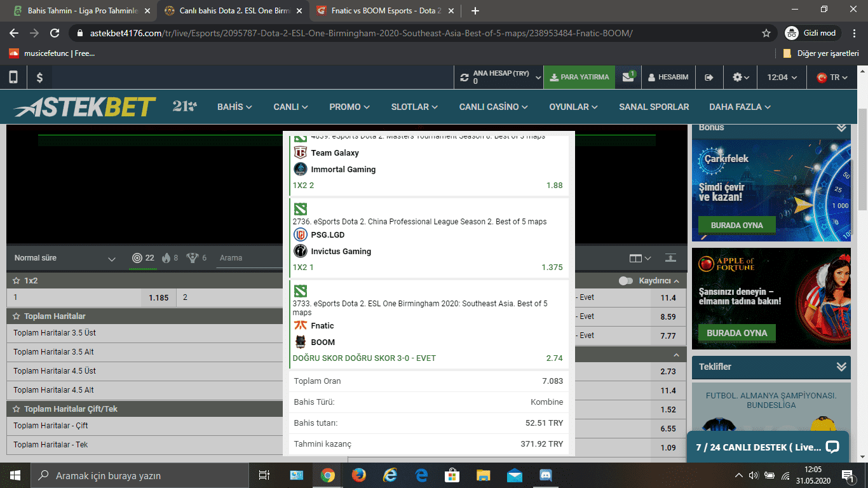Select the Toplam Haritalar 3.5 Üst row

click(x=145, y=333)
